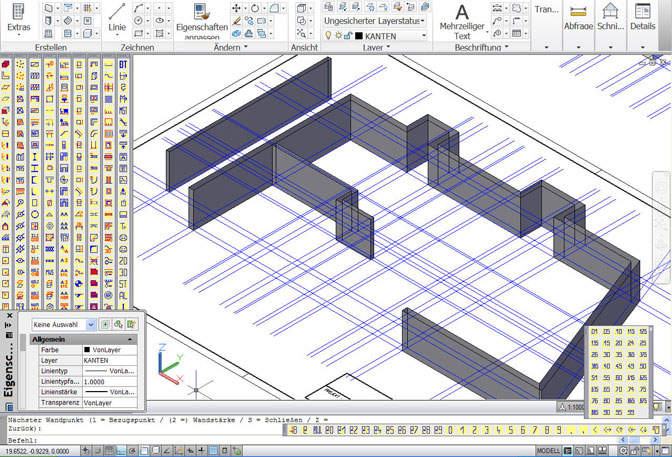Click the 20 icon in left tool palette
The height and width of the screenshot is (457, 672).
point(123,261)
